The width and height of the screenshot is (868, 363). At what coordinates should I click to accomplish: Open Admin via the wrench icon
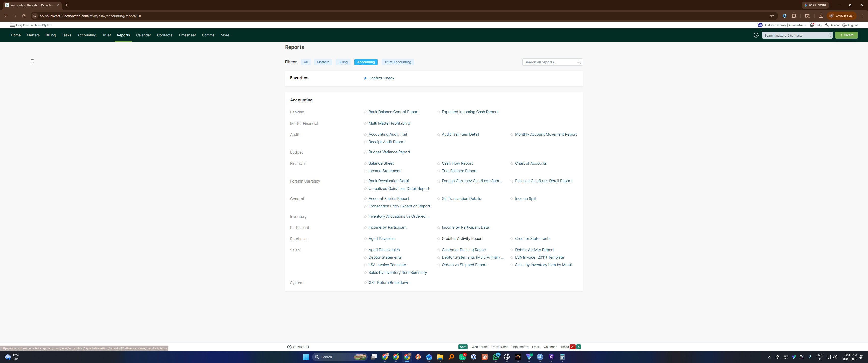coord(827,25)
